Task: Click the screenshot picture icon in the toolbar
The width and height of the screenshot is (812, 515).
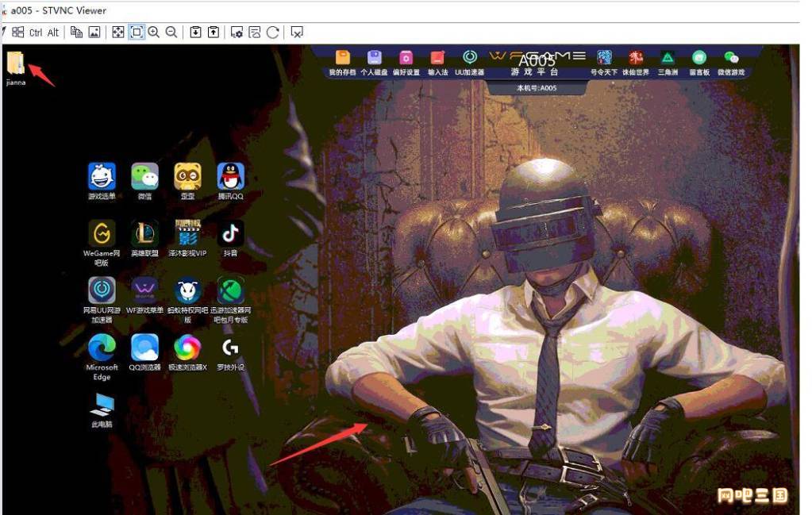Action: click(x=94, y=32)
